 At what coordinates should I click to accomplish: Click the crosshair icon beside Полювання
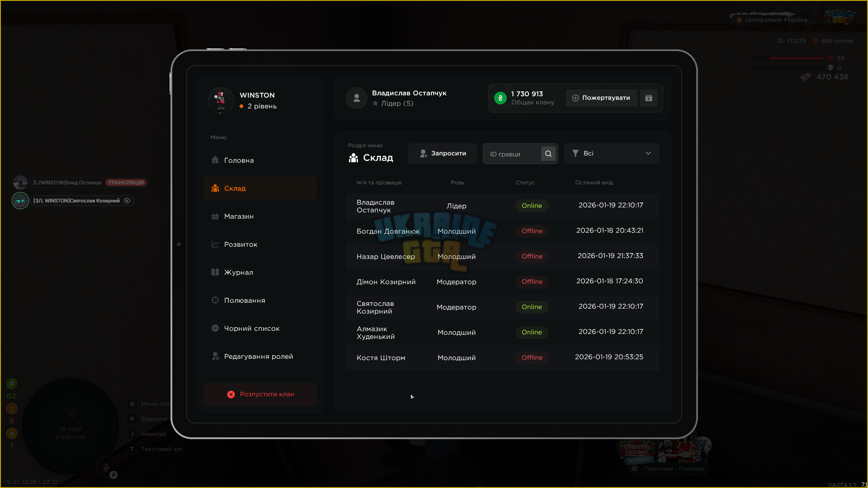coord(215,300)
